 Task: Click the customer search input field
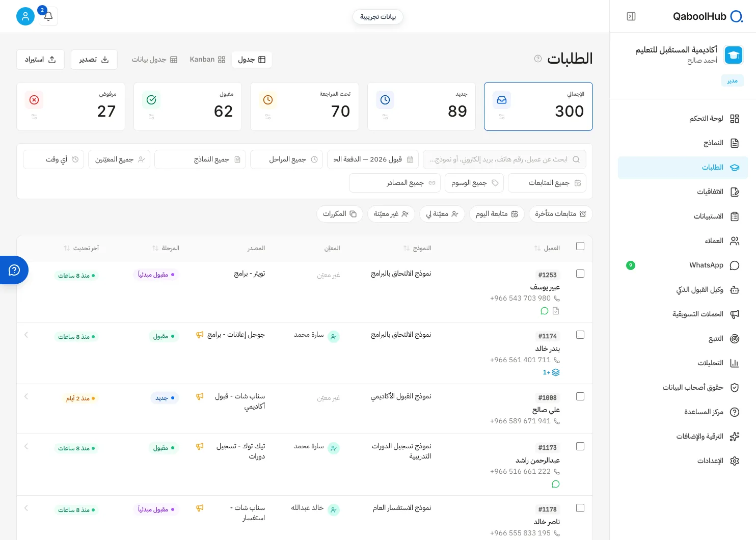tap(504, 159)
